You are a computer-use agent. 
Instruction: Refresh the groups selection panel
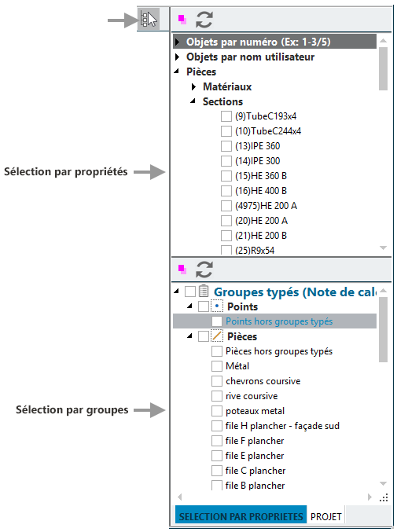(204, 270)
